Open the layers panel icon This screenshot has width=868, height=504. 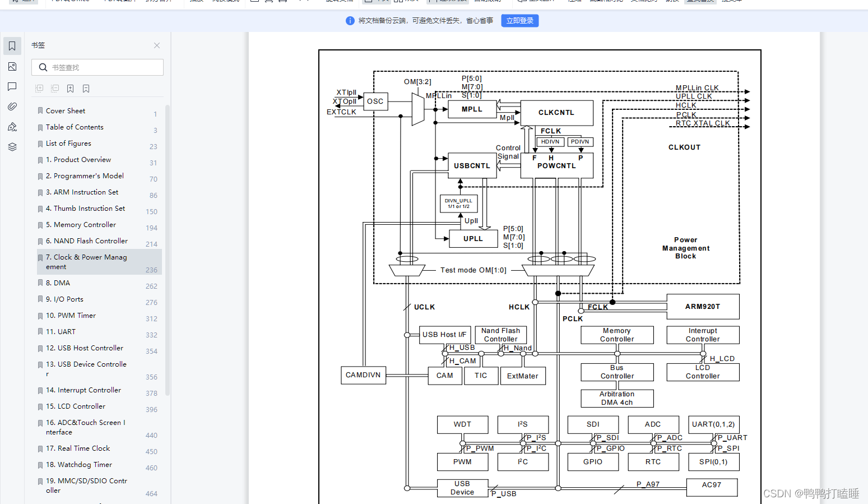tap(12, 147)
